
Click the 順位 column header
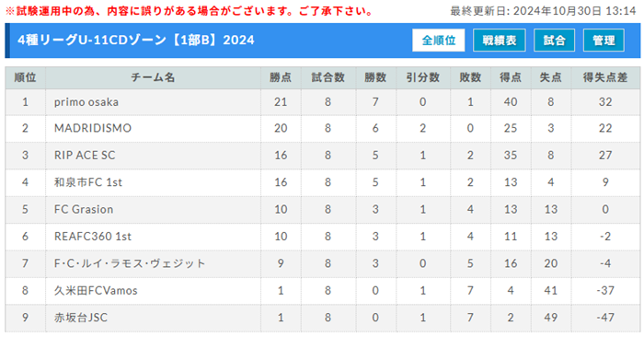point(25,77)
